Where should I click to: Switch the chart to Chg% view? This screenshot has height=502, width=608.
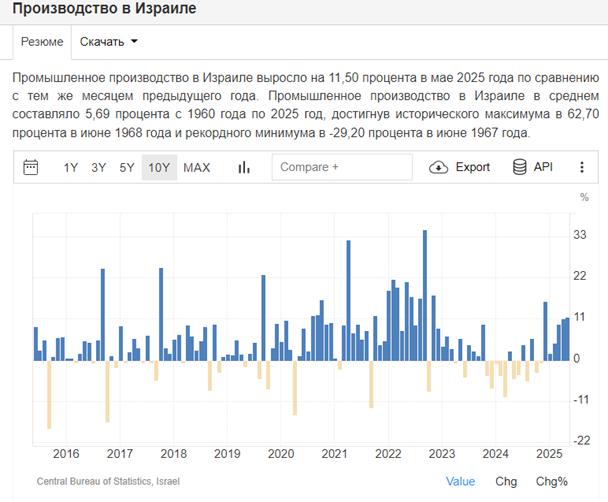(550, 481)
